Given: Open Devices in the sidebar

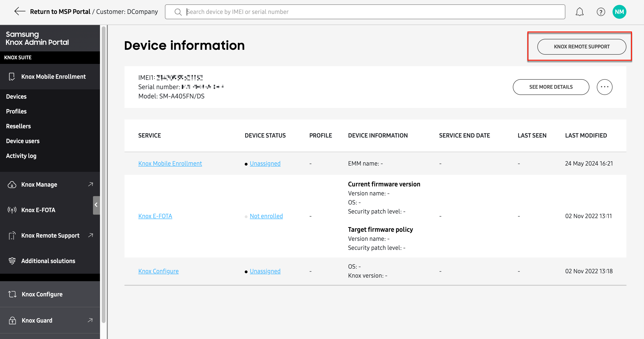Looking at the screenshot, I should coord(16,97).
